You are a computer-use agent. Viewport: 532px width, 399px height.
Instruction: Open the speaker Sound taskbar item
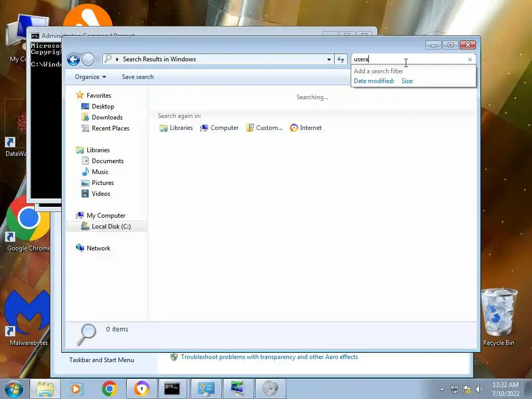point(270,389)
